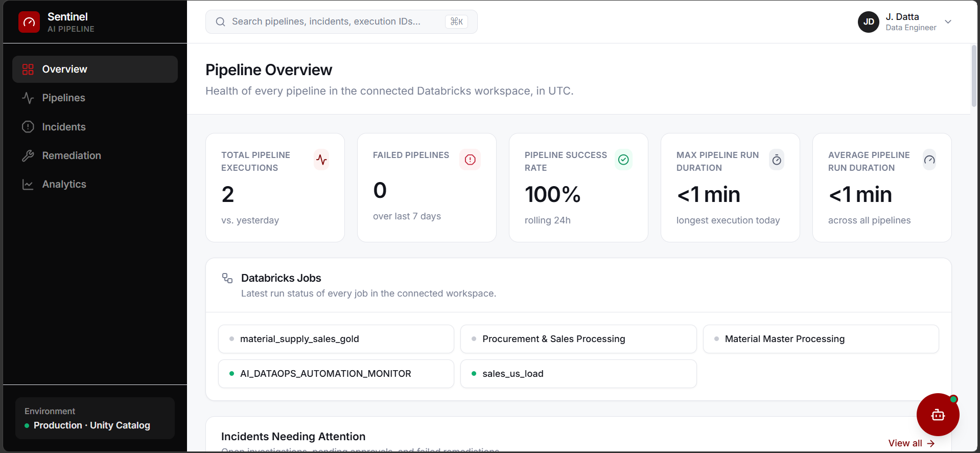Click the Sentinel red gauge logo

(29, 22)
